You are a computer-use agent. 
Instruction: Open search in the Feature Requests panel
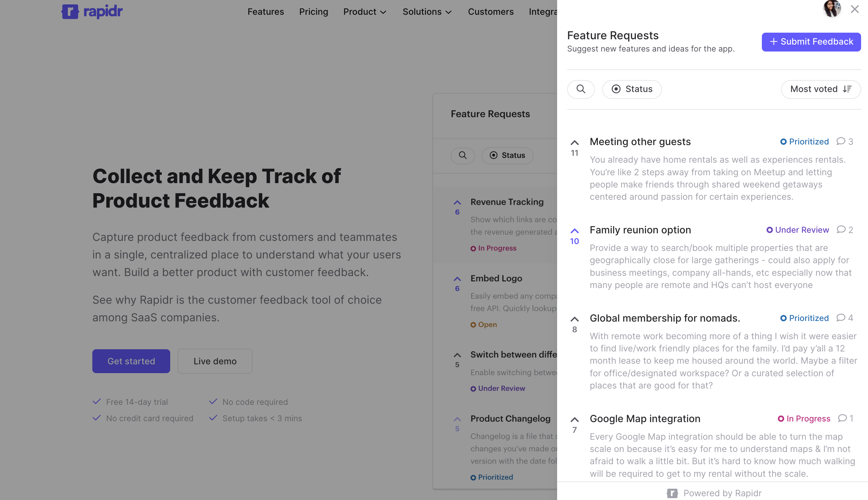point(581,89)
